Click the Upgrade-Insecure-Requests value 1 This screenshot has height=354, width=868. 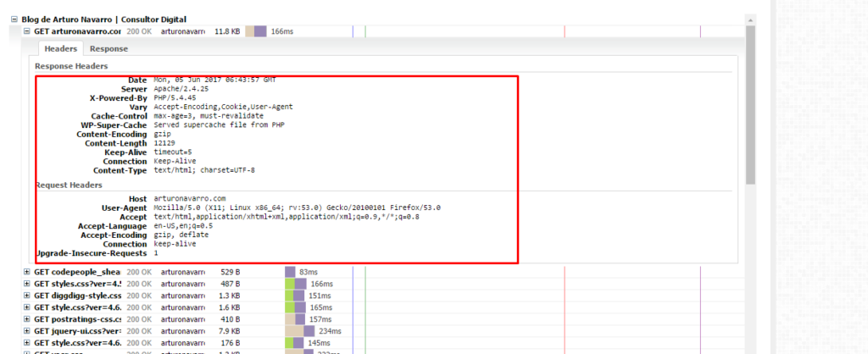[x=156, y=252]
